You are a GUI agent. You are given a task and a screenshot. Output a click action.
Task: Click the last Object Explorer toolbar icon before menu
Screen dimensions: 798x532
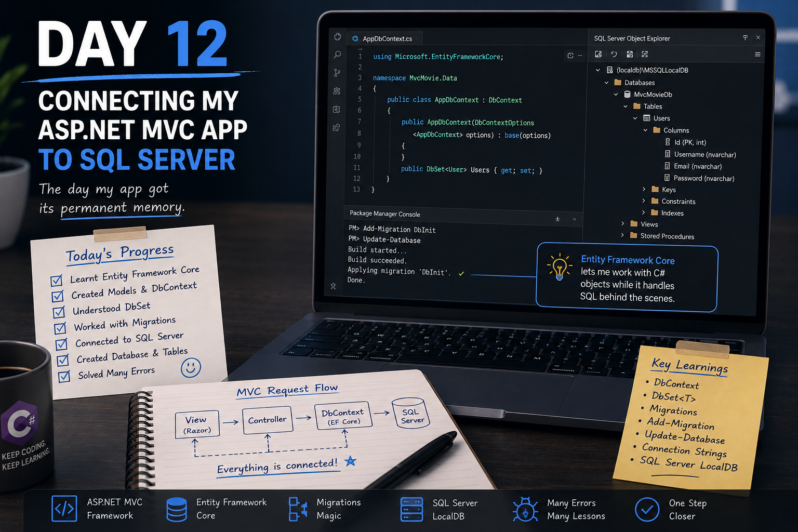pyautogui.click(x=645, y=54)
